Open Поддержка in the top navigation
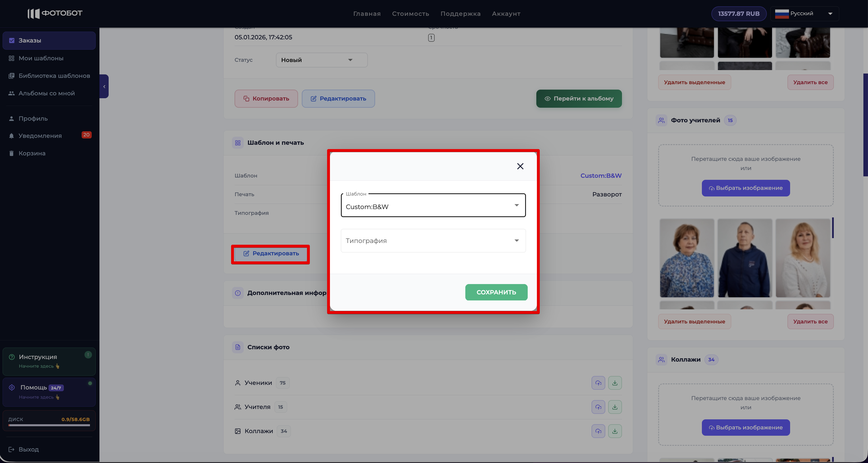This screenshot has width=868, height=463. pyautogui.click(x=460, y=14)
